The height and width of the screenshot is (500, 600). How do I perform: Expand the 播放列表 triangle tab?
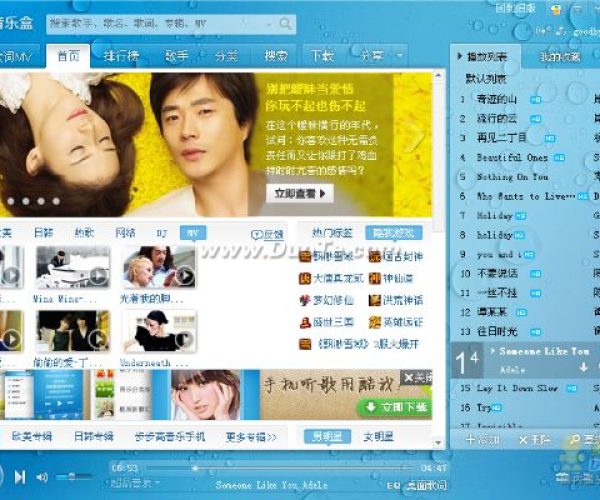coord(460,57)
